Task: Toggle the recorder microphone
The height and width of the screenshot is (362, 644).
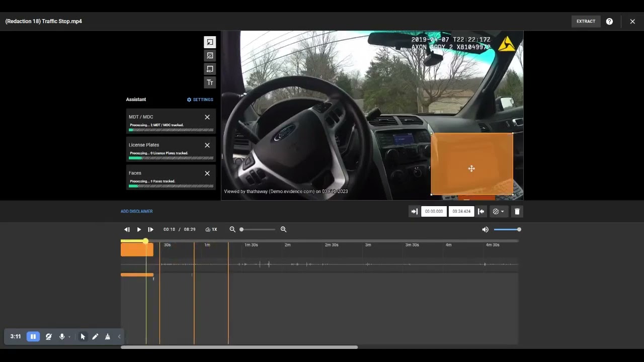Action: [62, 336]
